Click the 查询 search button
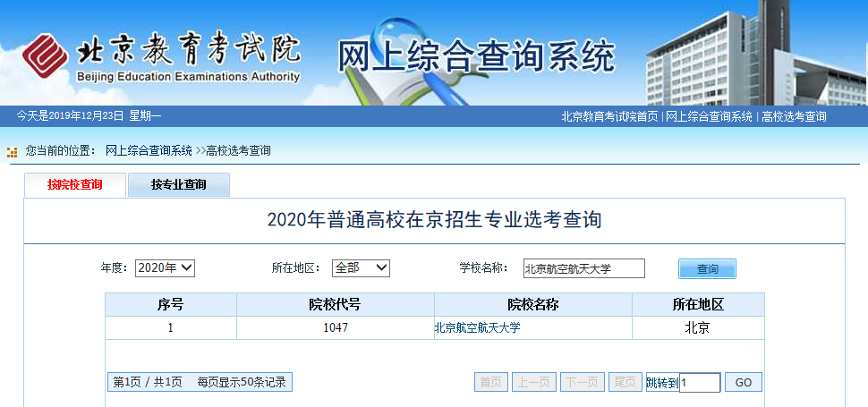The width and height of the screenshot is (868, 407). (707, 268)
